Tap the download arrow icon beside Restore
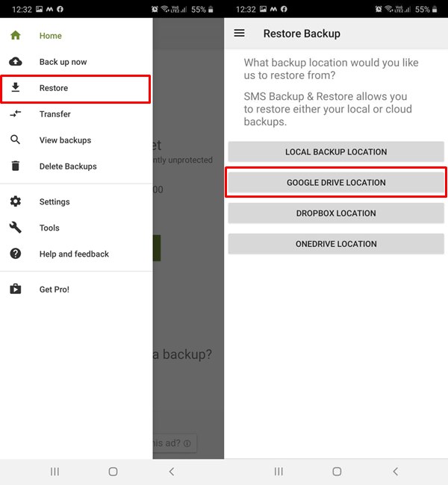The image size is (448, 485). click(16, 87)
